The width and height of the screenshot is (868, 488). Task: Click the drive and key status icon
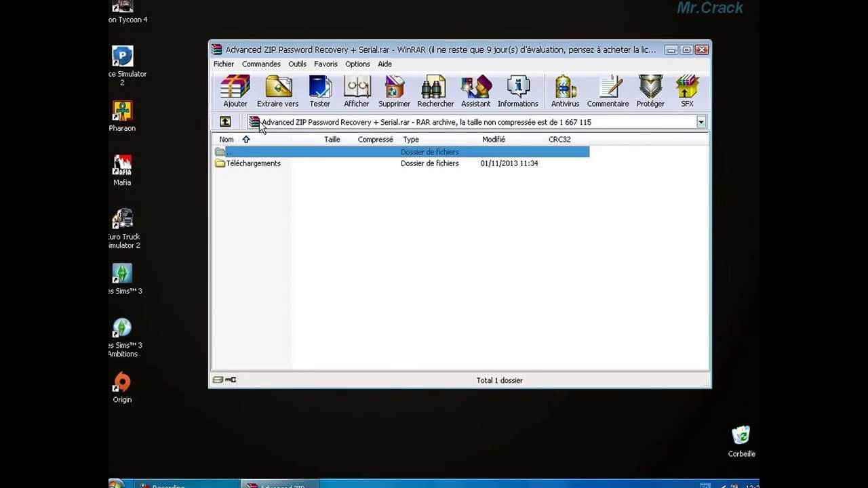point(224,380)
